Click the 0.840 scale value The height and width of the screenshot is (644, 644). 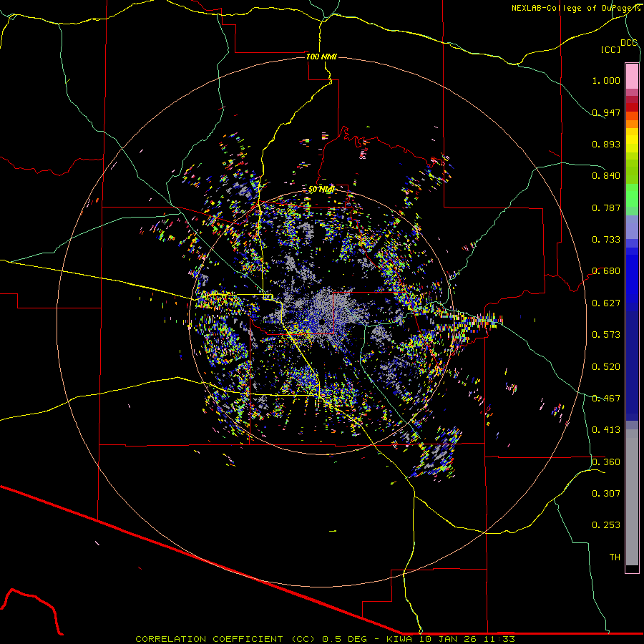click(606, 176)
